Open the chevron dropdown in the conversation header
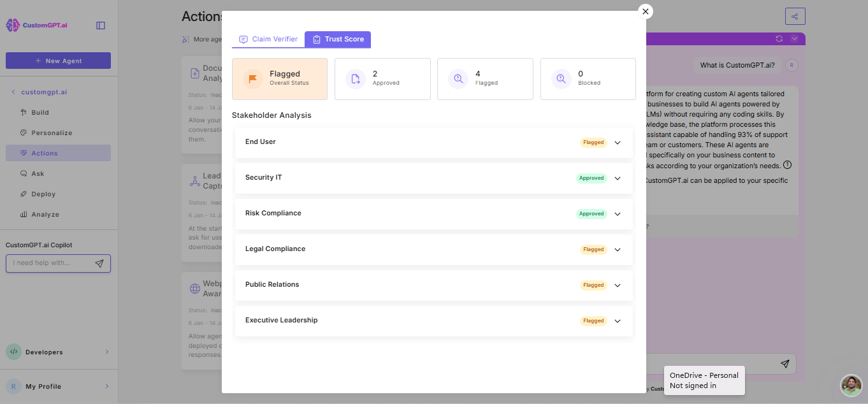The image size is (868, 404). click(793, 38)
